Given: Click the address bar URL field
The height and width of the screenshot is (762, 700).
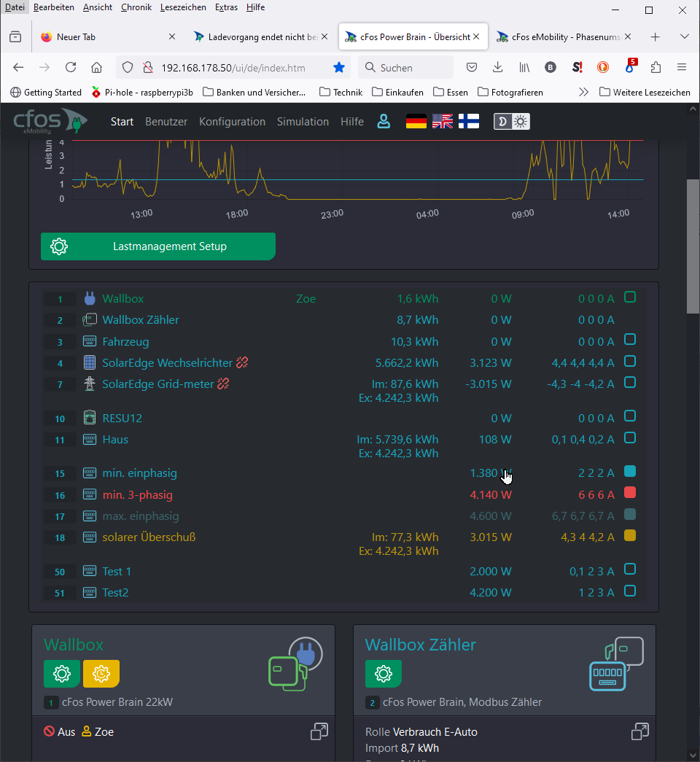Looking at the screenshot, I should coord(233,68).
